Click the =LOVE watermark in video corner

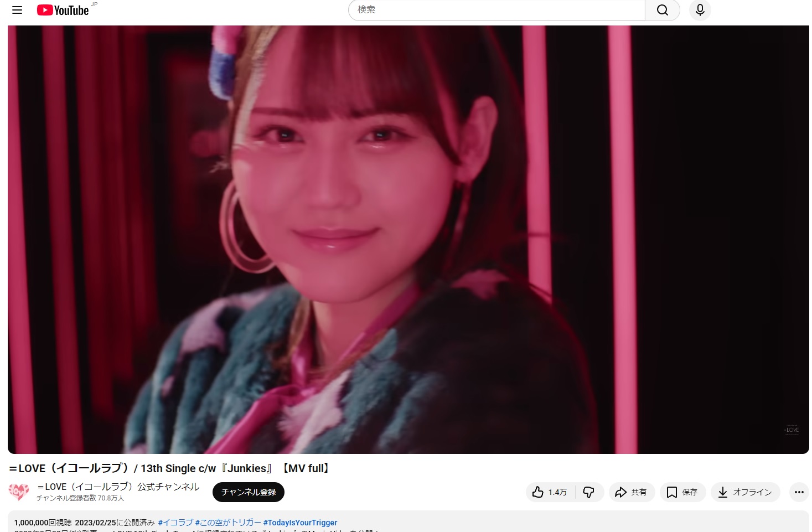tap(792, 430)
